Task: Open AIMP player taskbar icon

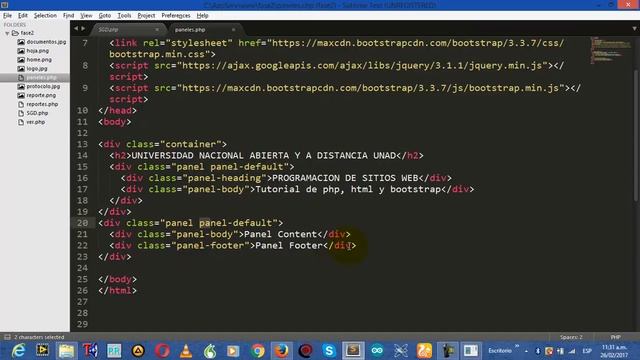Action: pyautogui.click(x=138, y=351)
